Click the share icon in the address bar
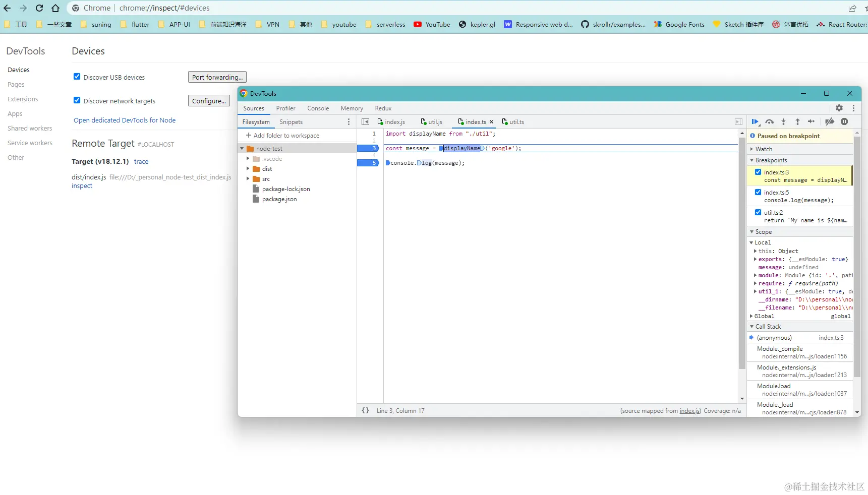868x495 pixels. tap(852, 8)
